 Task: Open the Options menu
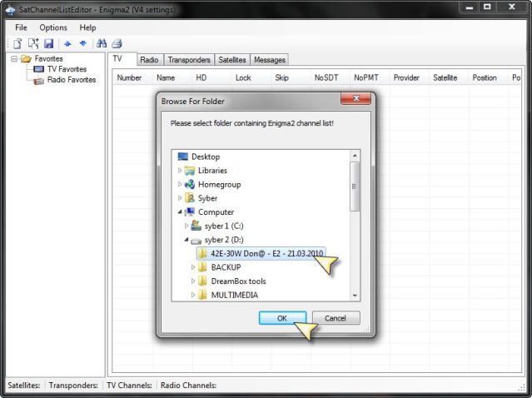coord(53,27)
